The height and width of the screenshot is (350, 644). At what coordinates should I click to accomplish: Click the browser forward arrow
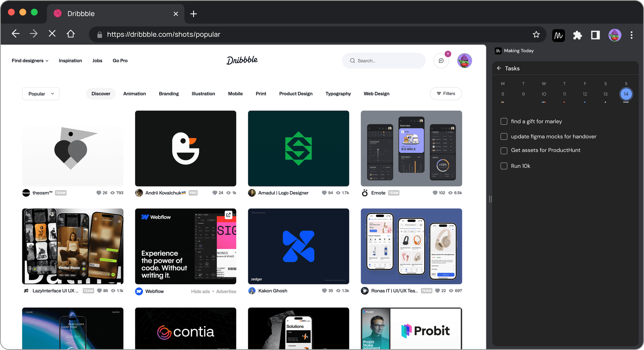pyautogui.click(x=34, y=34)
